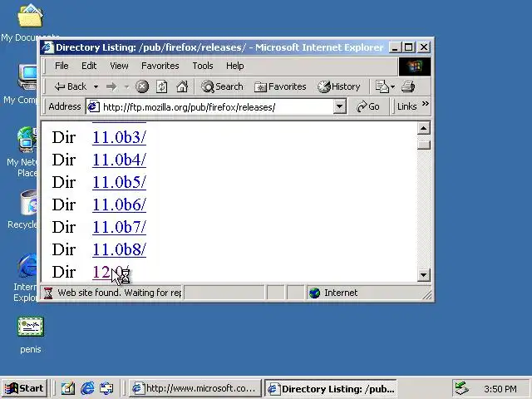
Task: Click the page icon in address bar
Action: (94, 107)
